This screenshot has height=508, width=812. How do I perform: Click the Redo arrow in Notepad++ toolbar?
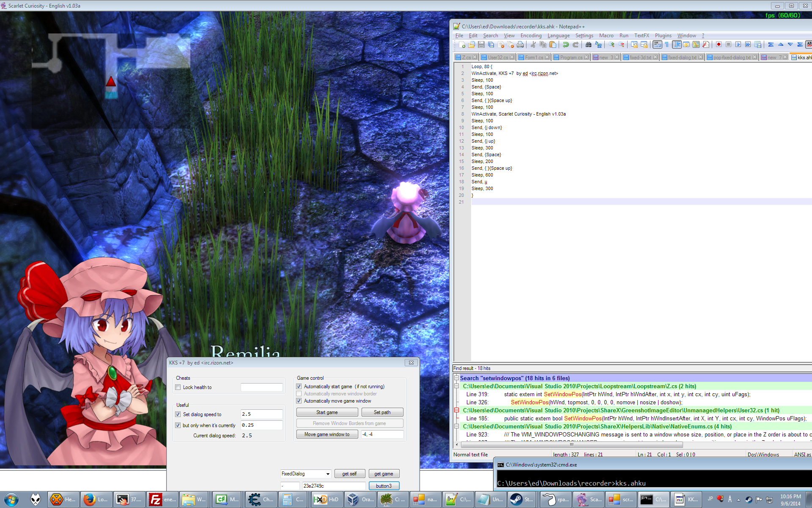tap(576, 44)
